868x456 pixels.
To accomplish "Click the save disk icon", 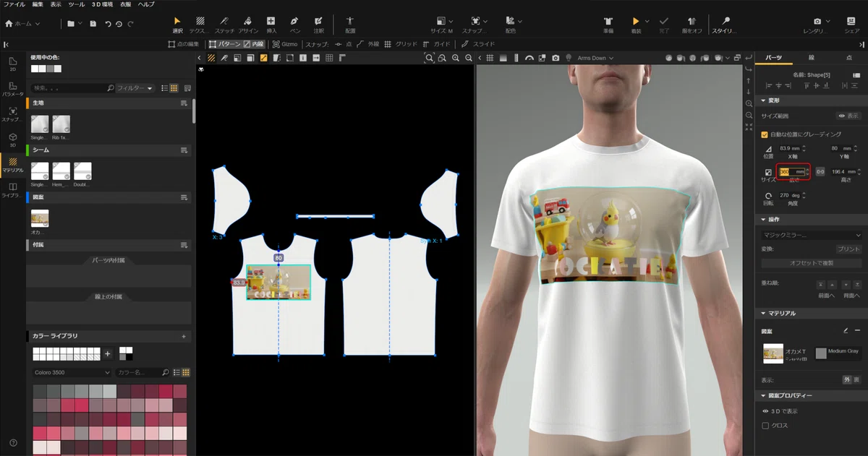I will pos(93,24).
